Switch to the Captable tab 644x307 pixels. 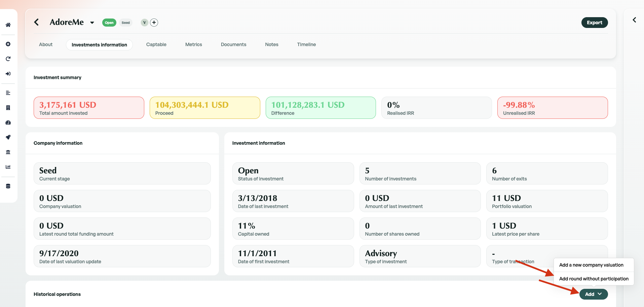pos(156,44)
